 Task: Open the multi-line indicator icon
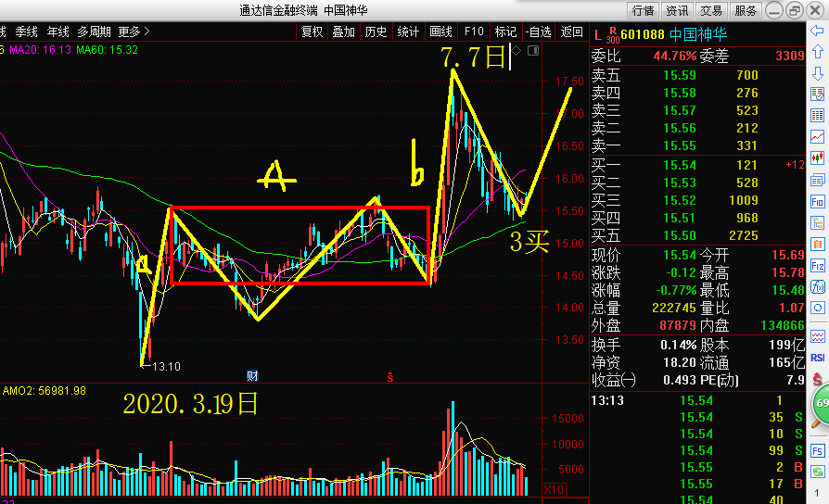coord(817,336)
